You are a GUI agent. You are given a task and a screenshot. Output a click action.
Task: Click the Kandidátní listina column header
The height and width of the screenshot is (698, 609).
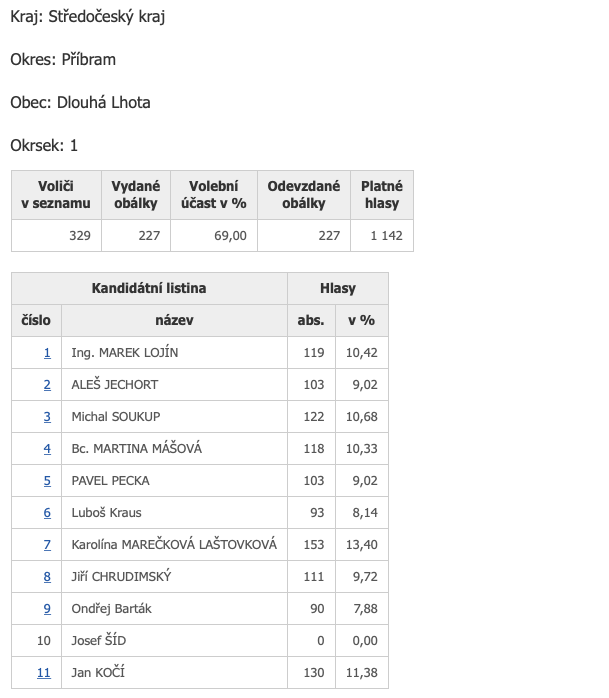point(149,289)
